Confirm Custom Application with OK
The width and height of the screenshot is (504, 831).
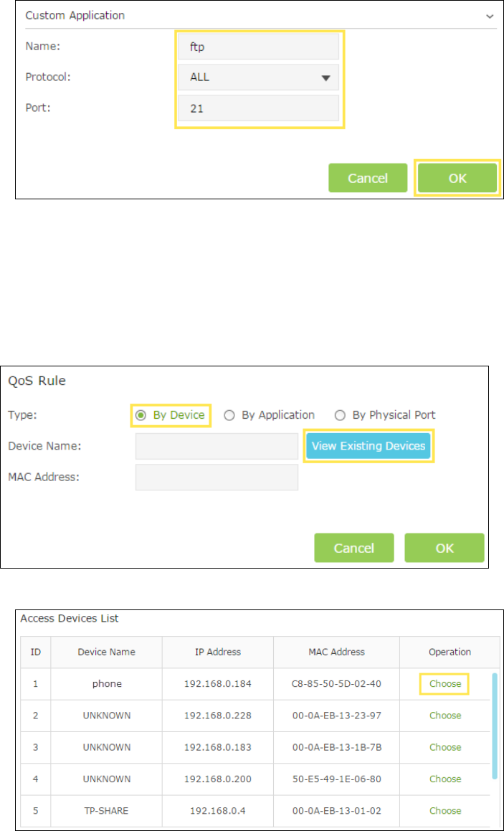tap(457, 178)
